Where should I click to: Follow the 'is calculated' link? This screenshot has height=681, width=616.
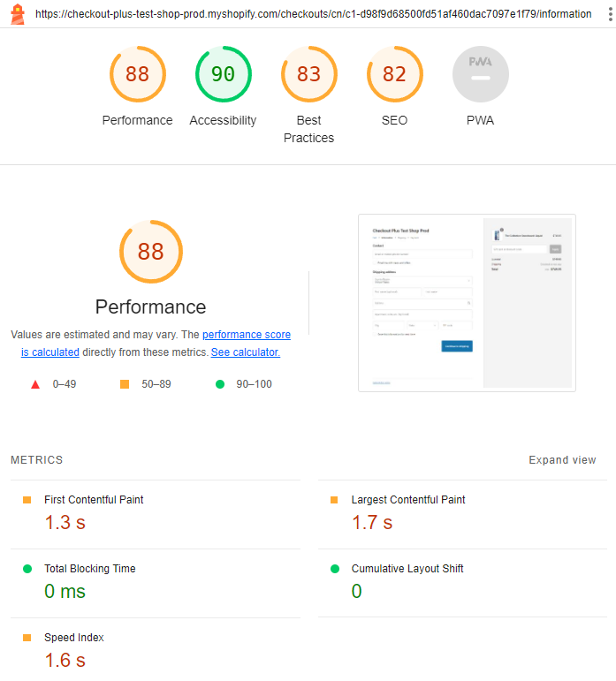[50, 352]
